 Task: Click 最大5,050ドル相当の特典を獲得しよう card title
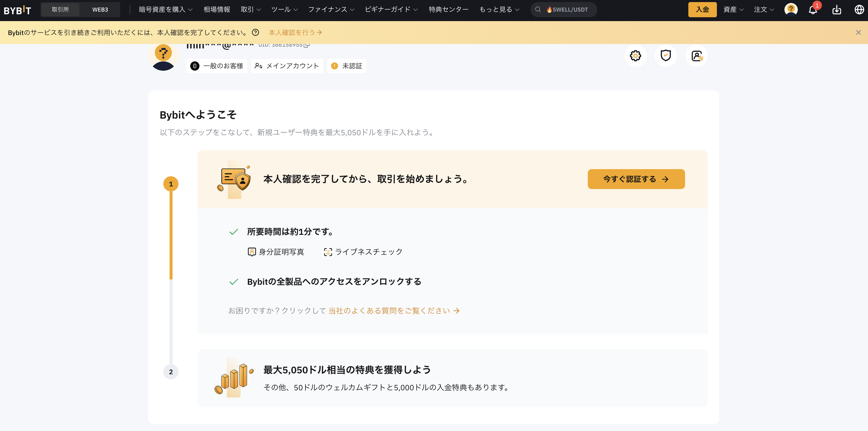point(347,370)
